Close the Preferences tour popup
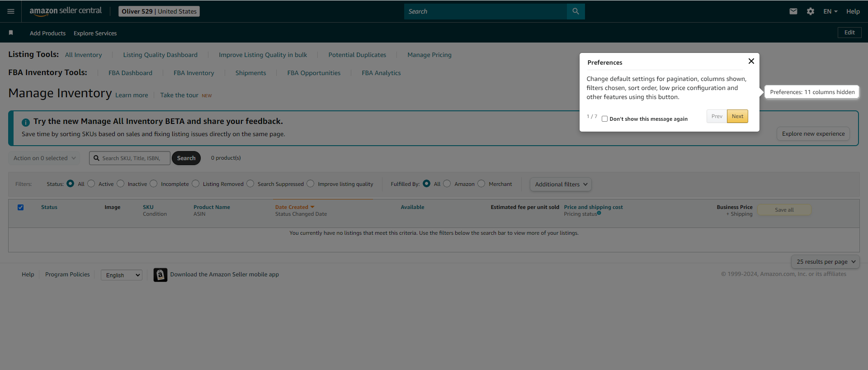Viewport: 868px width, 370px height. point(751,61)
